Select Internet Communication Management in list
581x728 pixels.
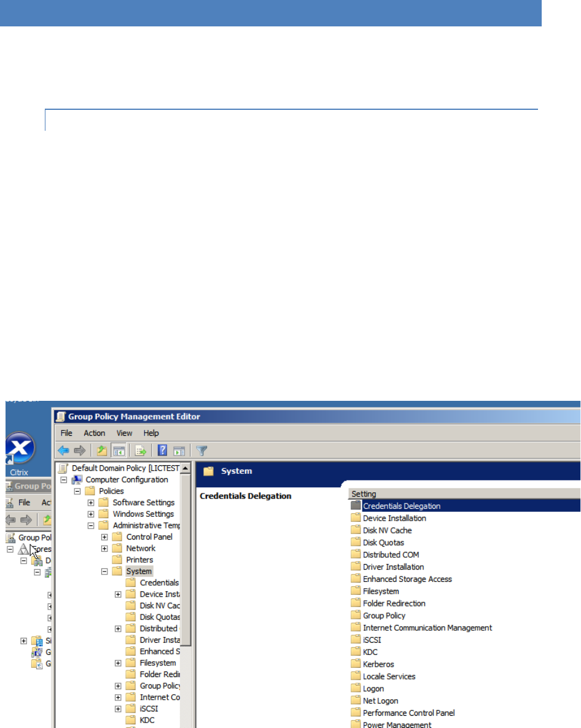pos(427,628)
